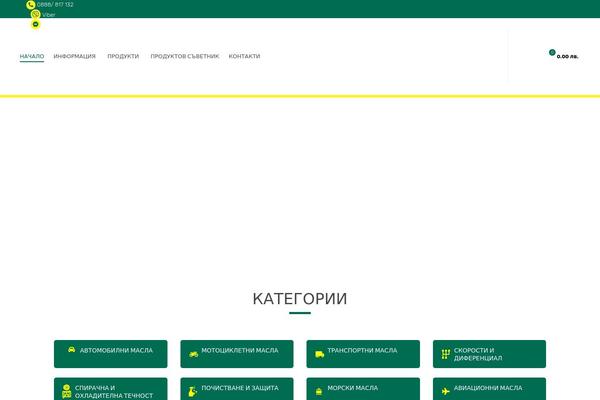Open the КОНТАКТИ page
The width and height of the screenshot is (600, 400).
tap(245, 56)
